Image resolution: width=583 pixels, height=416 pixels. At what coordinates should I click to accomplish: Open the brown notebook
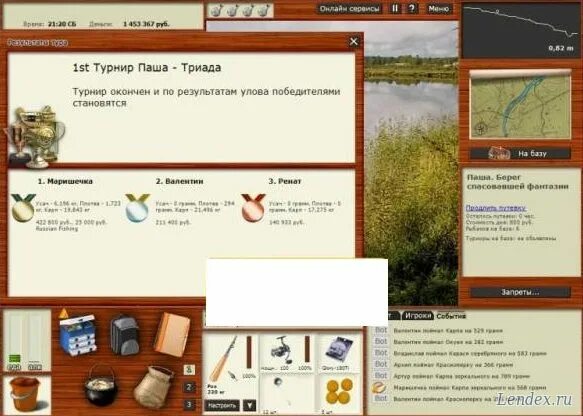coord(172,334)
